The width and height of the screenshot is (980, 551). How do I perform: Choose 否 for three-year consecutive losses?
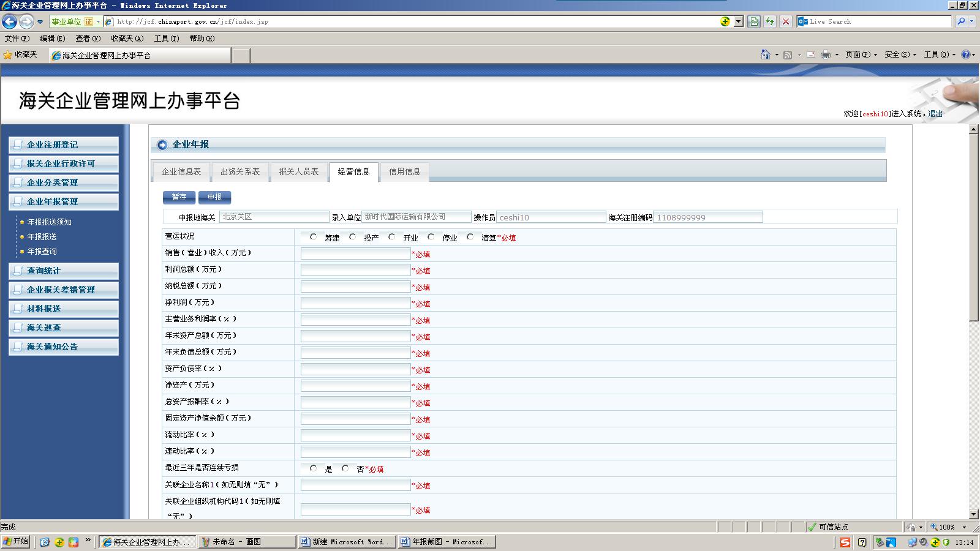coord(345,468)
